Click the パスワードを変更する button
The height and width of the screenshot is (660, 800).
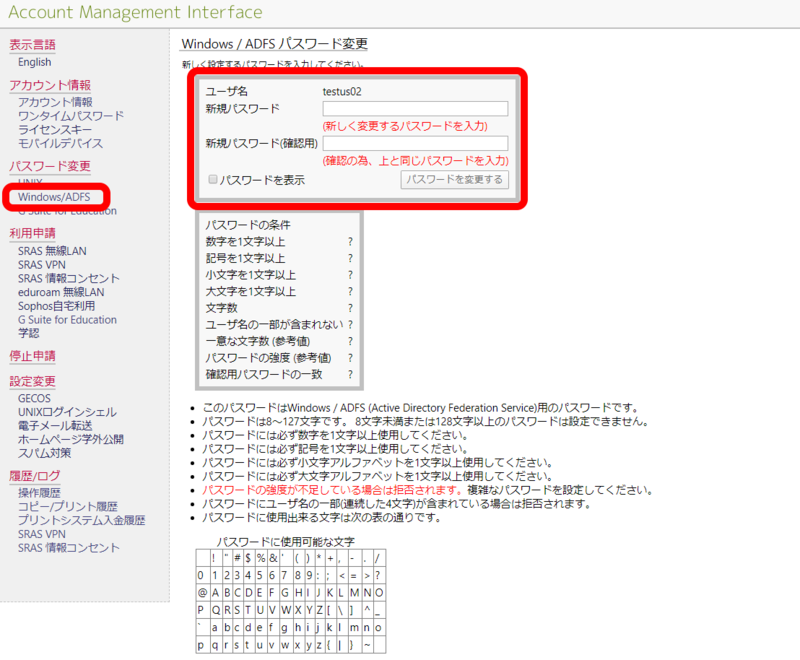[x=455, y=180]
